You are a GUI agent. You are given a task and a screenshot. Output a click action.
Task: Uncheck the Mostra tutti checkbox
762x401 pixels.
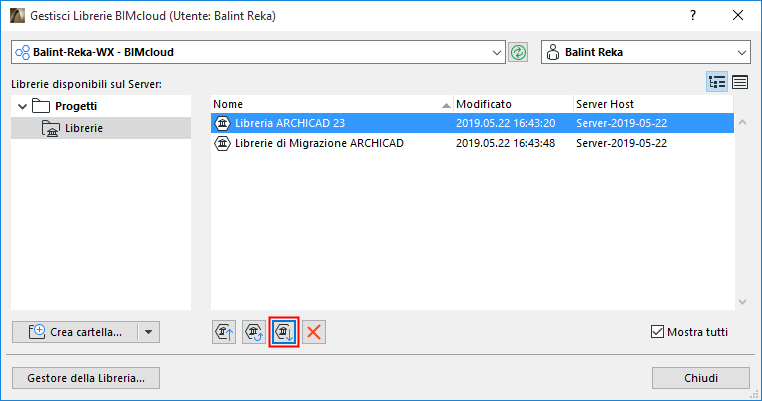click(657, 332)
